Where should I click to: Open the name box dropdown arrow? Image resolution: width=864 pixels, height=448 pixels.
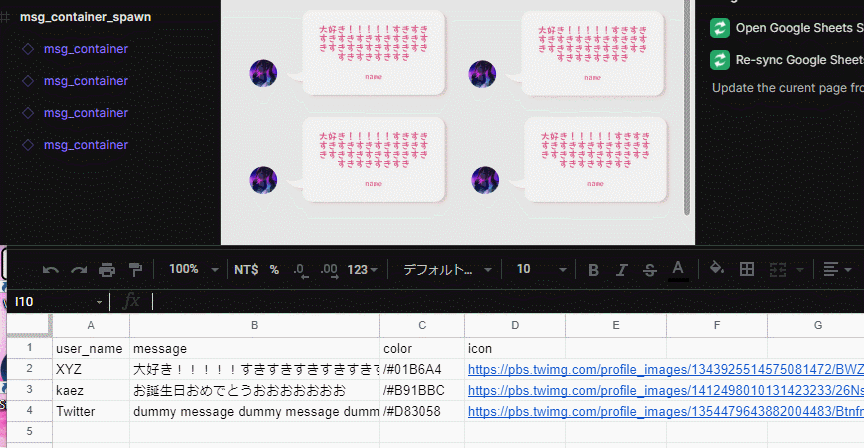(x=99, y=302)
